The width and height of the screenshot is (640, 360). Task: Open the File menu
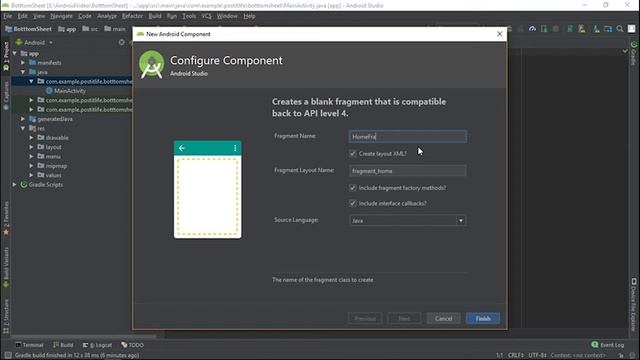(8, 16)
